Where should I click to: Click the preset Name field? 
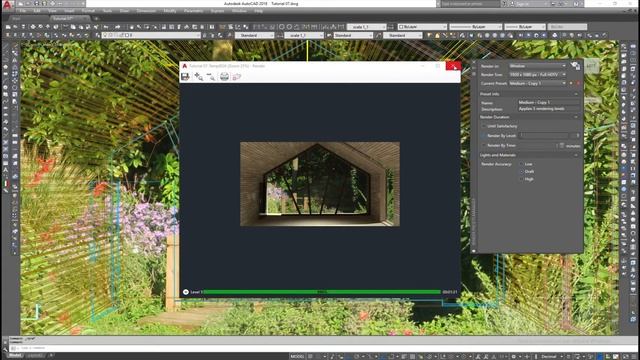coord(548,102)
